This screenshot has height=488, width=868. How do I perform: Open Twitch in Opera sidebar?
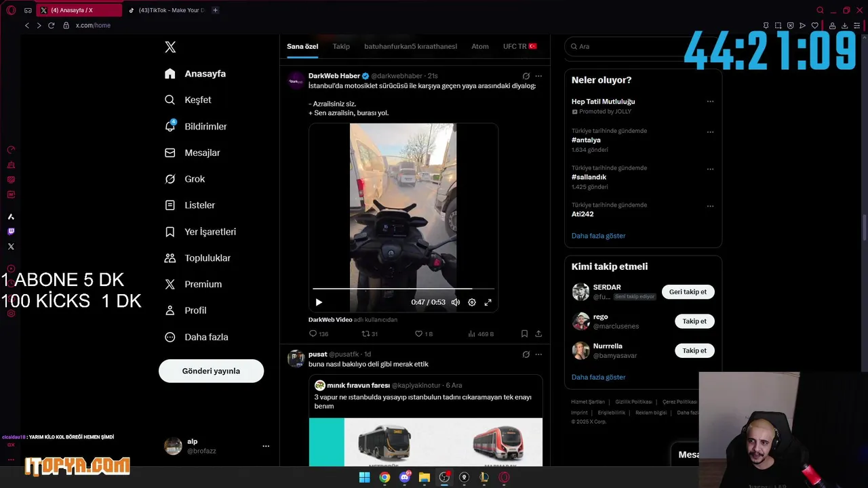(x=11, y=232)
